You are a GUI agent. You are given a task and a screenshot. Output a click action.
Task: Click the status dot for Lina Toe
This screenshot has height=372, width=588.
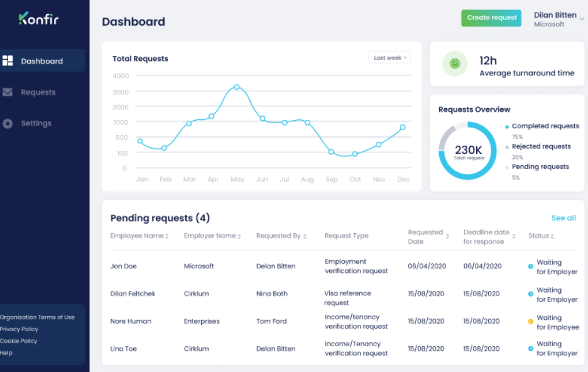point(530,348)
